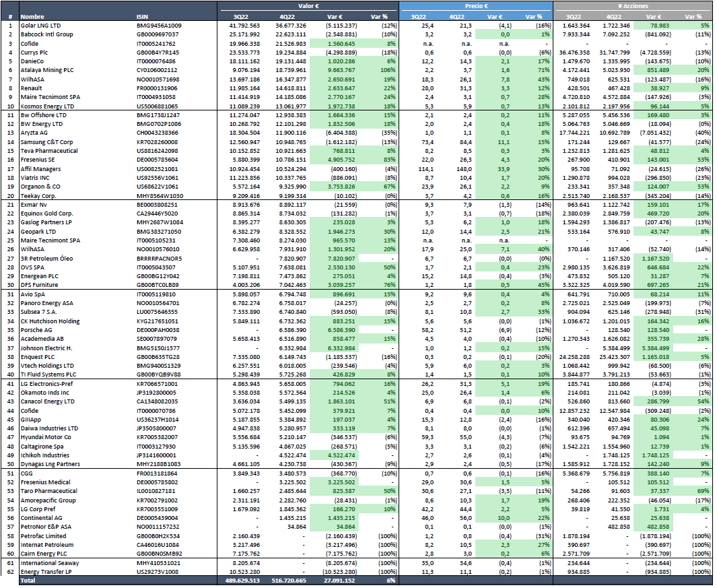This screenshot has height=588, width=717.
Task: Click the 3R Petroleum Óleo cell
Action: point(46,258)
